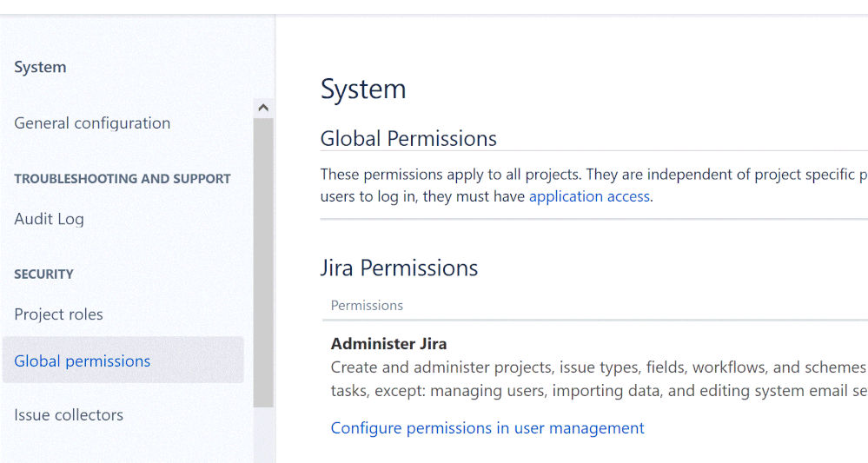Open Configure permissions in user management
The width and height of the screenshot is (868, 463).
(x=487, y=427)
